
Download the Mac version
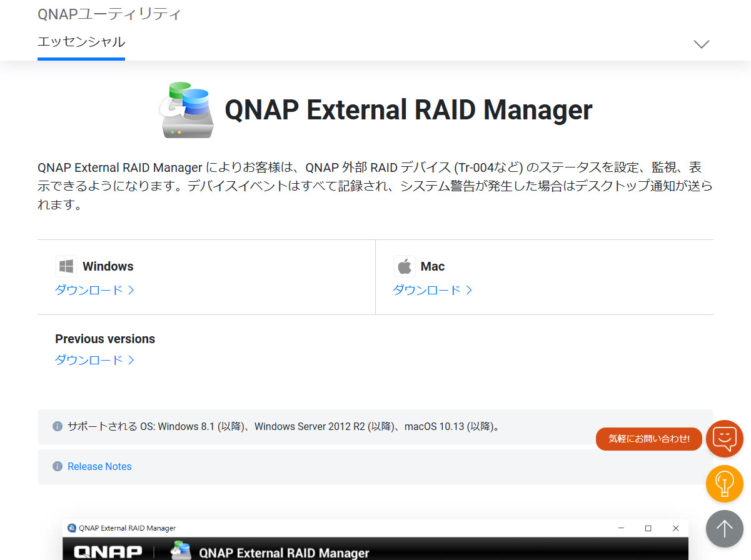[433, 290]
